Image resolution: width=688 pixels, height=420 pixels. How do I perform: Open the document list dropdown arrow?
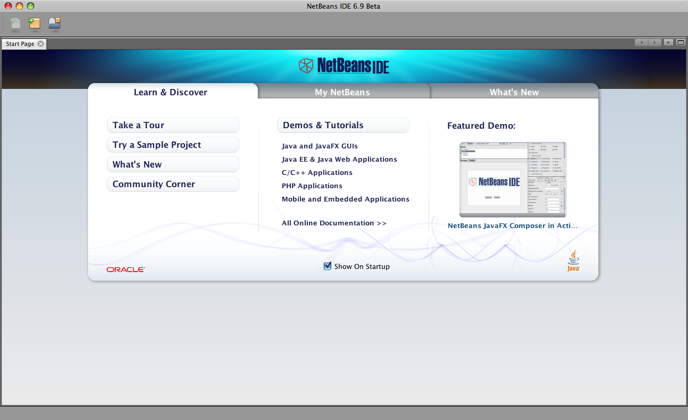tap(668, 43)
